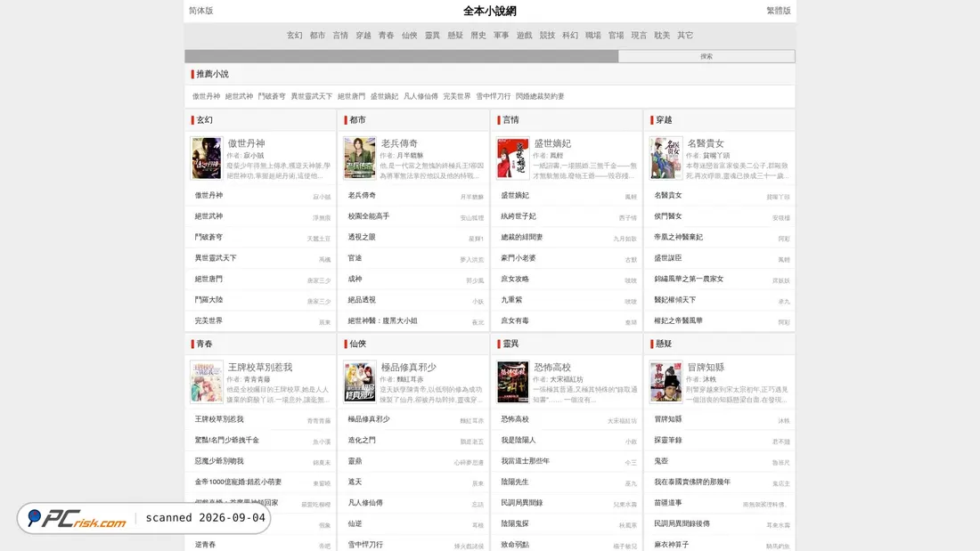This screenshot has width=980, height=551.
Task: Open the 穿越 category in navigation bar
Action: tap(363, 36)
